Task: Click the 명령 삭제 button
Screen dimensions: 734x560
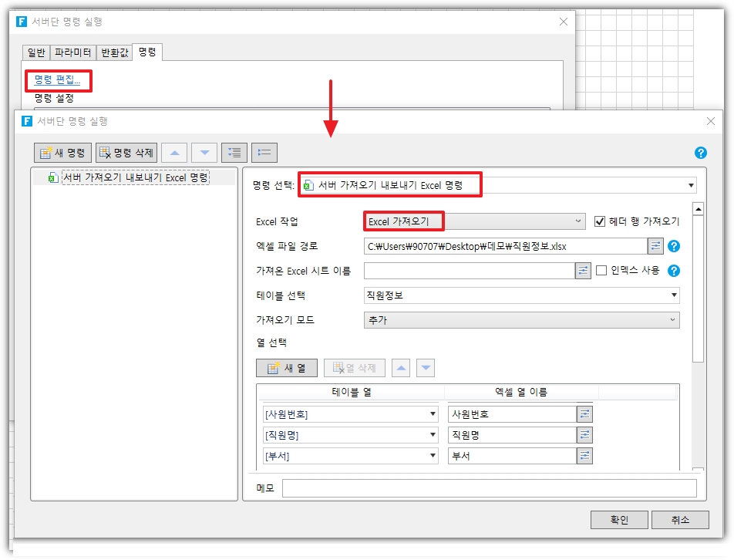Action: [126, 153]
